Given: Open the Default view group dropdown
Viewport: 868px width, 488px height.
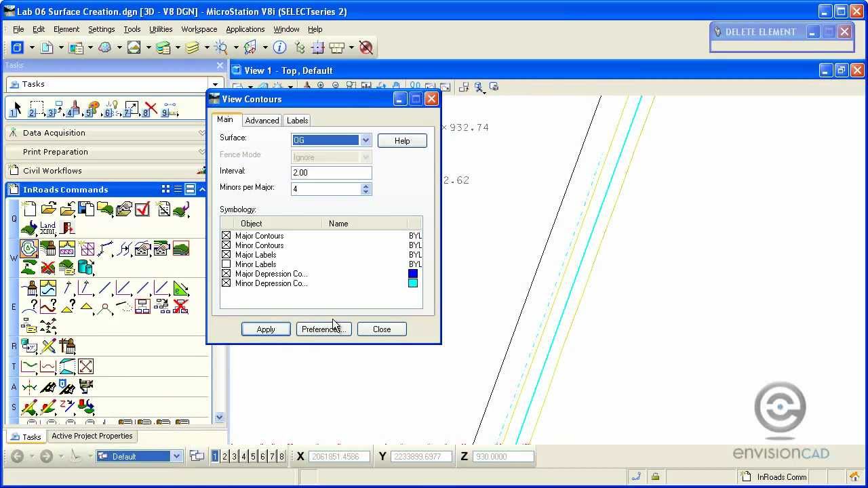Looking at the screenshot, I should click(176, 456).
